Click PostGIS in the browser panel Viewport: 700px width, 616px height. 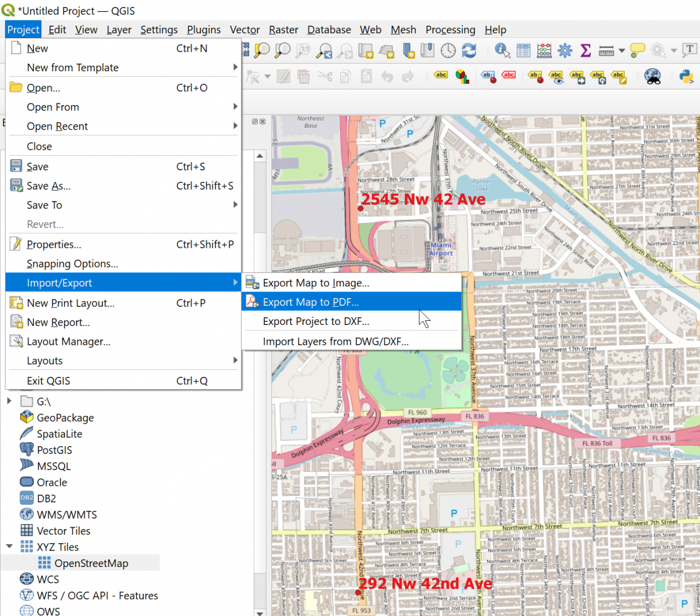coord(54,450)
